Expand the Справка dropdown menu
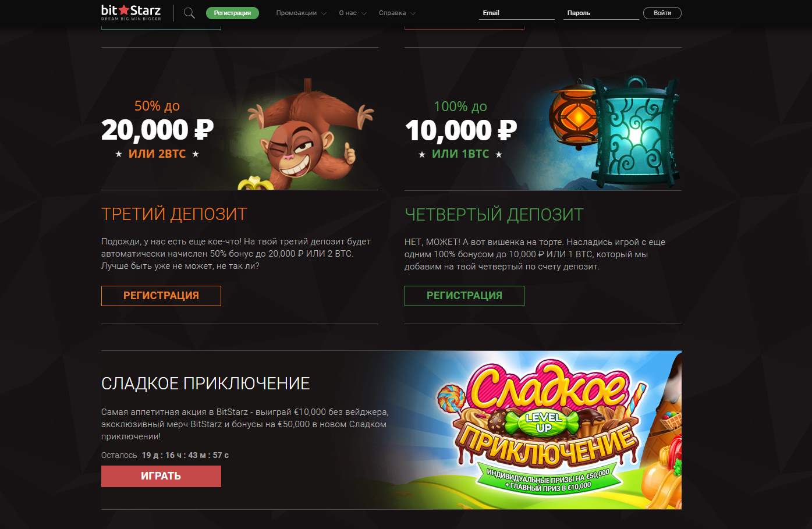 (397, 13)
